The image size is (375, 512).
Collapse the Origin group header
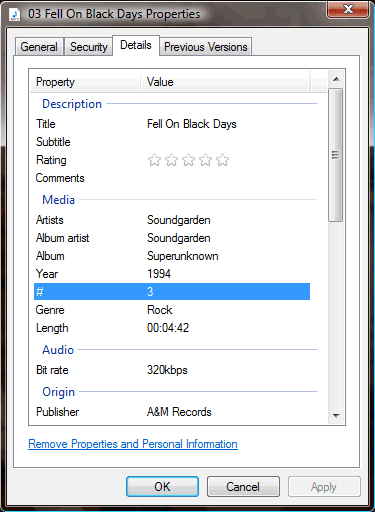[x=58, y=392]
